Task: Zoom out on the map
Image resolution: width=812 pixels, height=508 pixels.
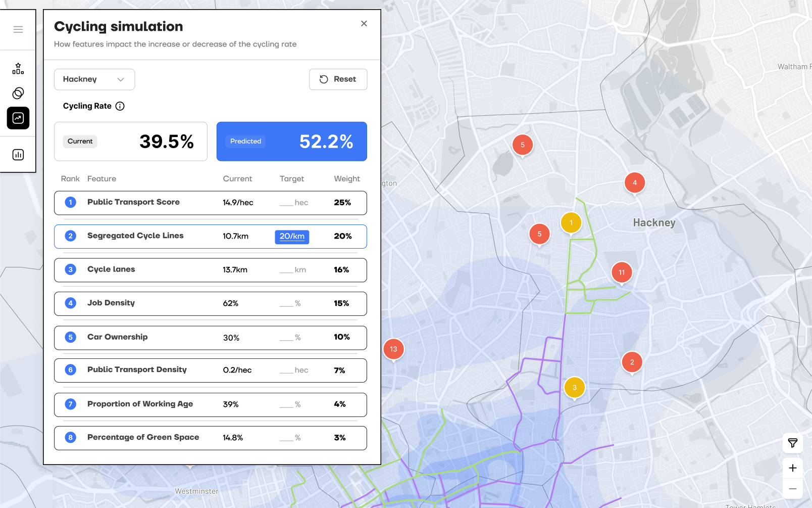Action: [792, 489]
